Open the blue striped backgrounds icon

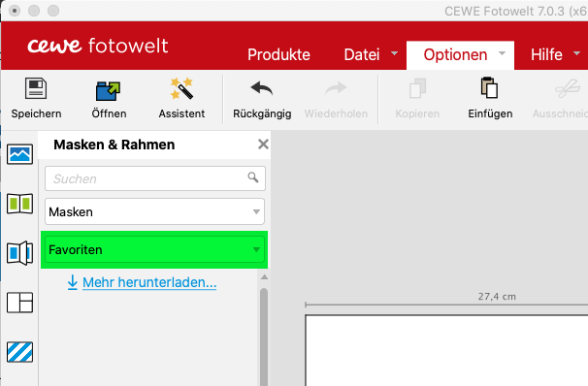coord(19,352)
